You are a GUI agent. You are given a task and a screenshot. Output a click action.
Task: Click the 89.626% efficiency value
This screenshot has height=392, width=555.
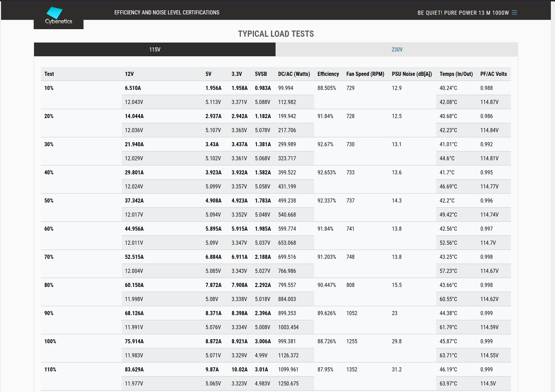[327, 313]
